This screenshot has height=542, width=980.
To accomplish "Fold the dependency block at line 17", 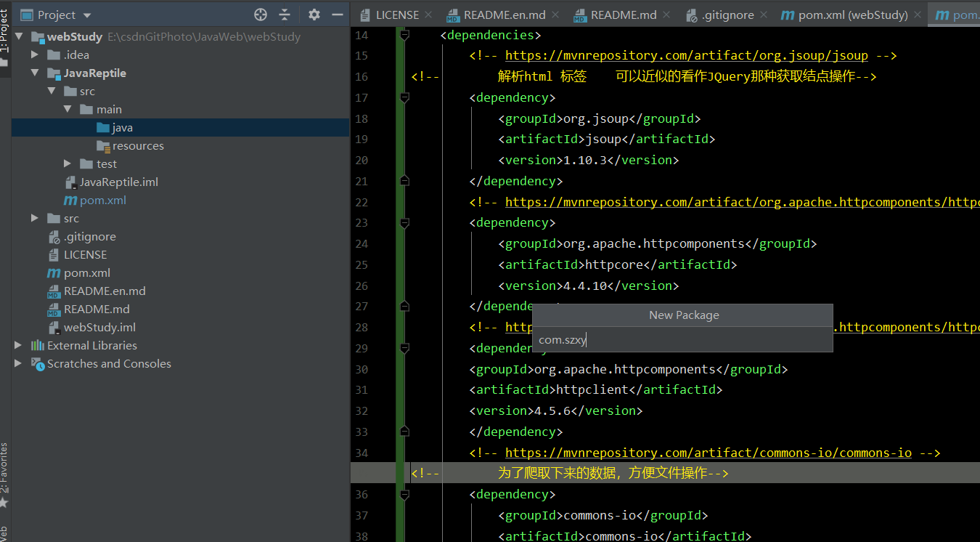I will coord(404,97).
